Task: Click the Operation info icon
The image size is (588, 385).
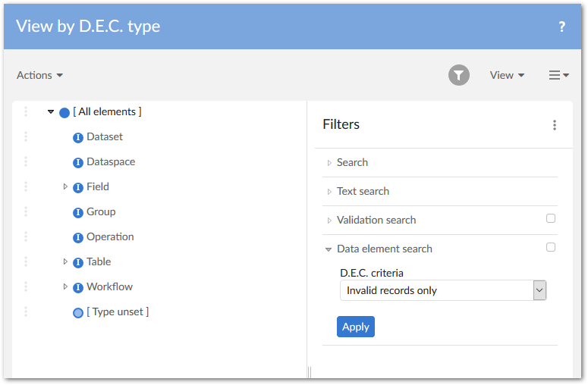Action: 77,237
